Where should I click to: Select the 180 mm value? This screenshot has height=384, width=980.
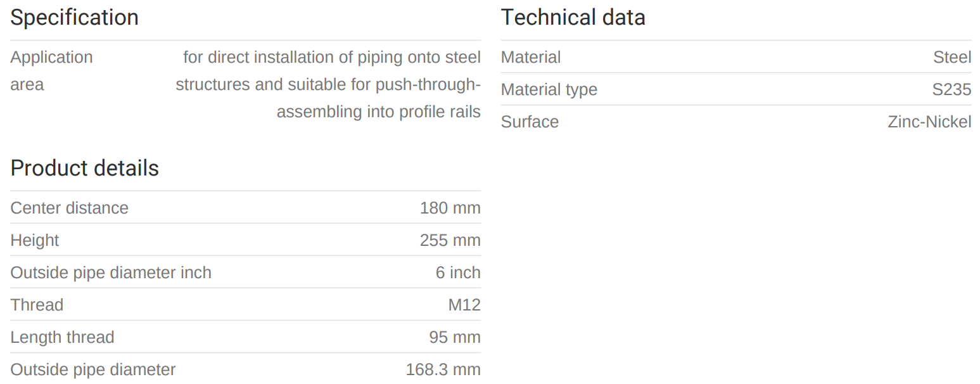tap(450, 208)
